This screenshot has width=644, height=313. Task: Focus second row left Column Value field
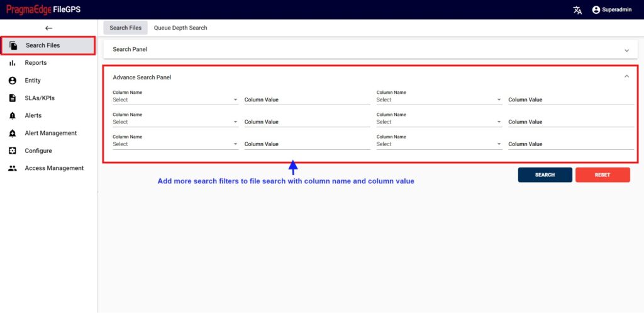(307, 122)
